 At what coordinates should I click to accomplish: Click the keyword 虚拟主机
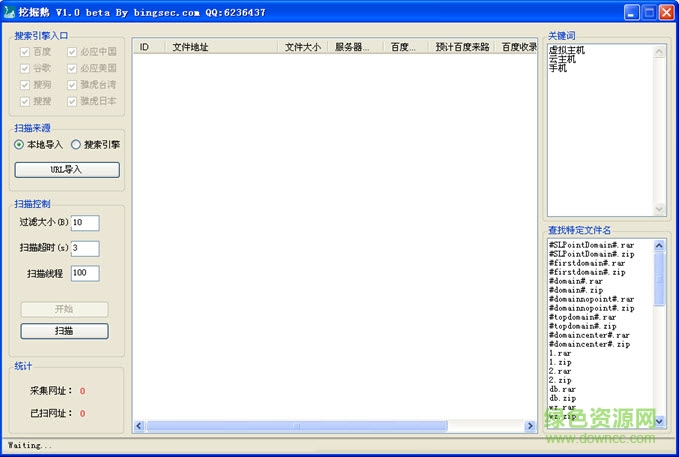point(567,50)
